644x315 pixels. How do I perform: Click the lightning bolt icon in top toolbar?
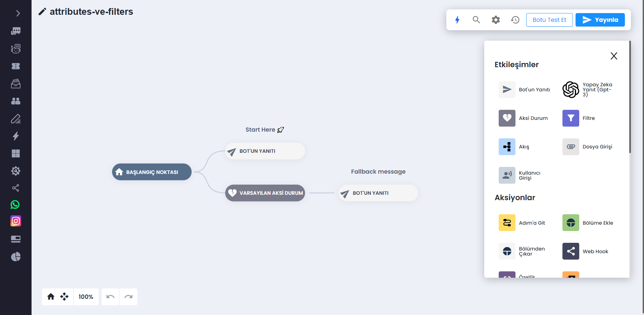tap(457, 20)
